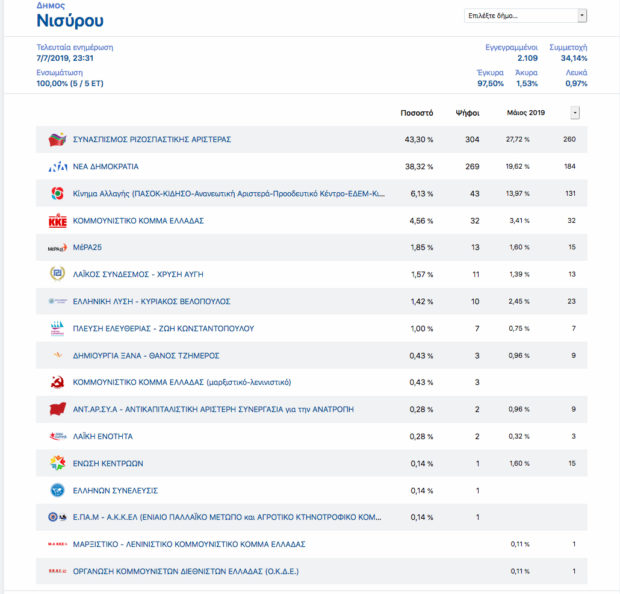
Task: Click the Ελληνική Λύση logo
Action: [58, 301]
